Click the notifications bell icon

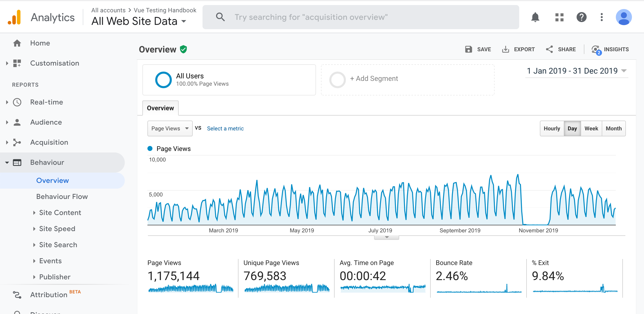(x=535, y=17)
